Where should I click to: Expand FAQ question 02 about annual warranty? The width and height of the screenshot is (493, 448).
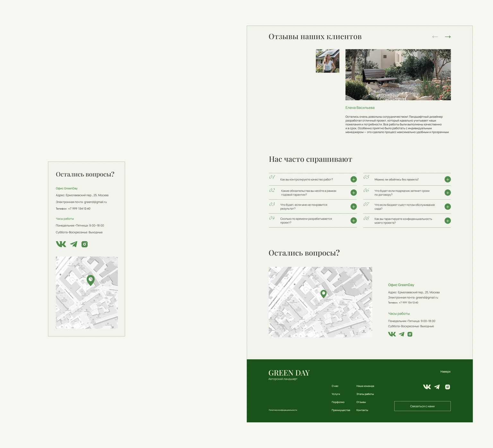[353, 193]
